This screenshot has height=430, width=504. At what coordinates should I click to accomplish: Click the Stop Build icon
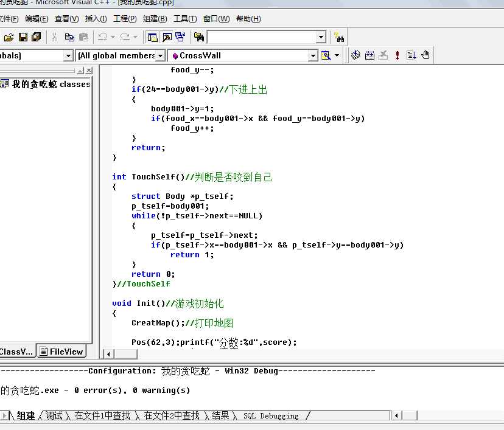[x=383, y=55]
